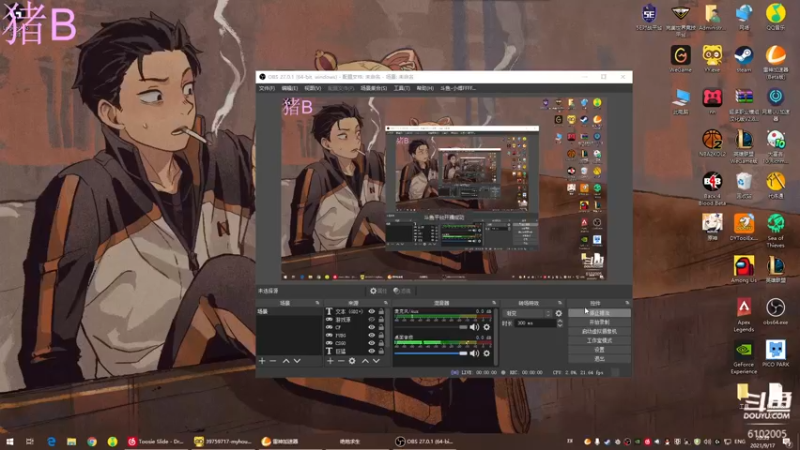Screen dimensions: 800x450
Task: Open 桌面音频 desktop audio settings gear
Action: pyautogui.click(x=487, y=353)
